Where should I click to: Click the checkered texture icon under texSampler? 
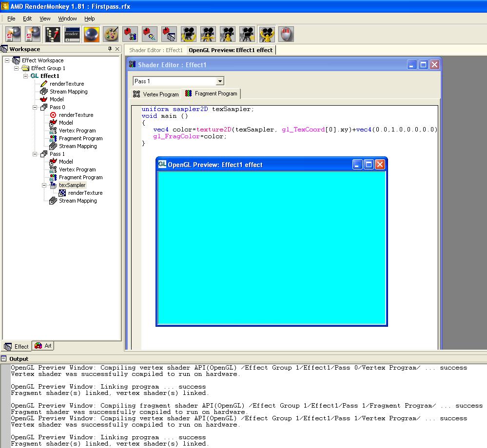pyautogui.click(x=62, y=193)
